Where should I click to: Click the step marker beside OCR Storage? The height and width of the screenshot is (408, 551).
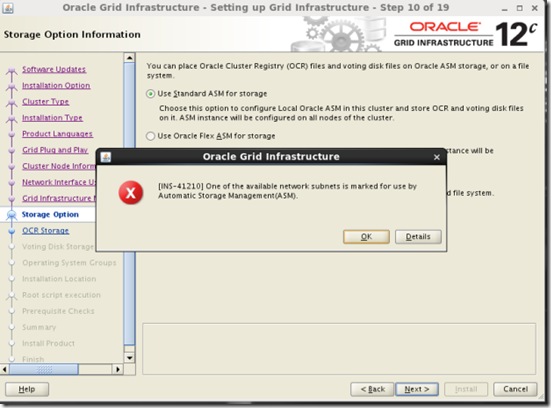12,231
